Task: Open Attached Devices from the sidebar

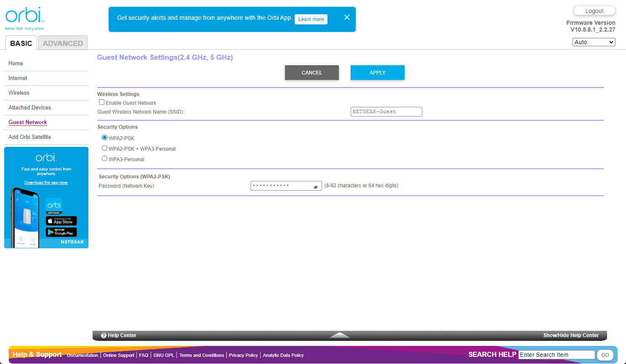Action: click(x=29, y=108)
